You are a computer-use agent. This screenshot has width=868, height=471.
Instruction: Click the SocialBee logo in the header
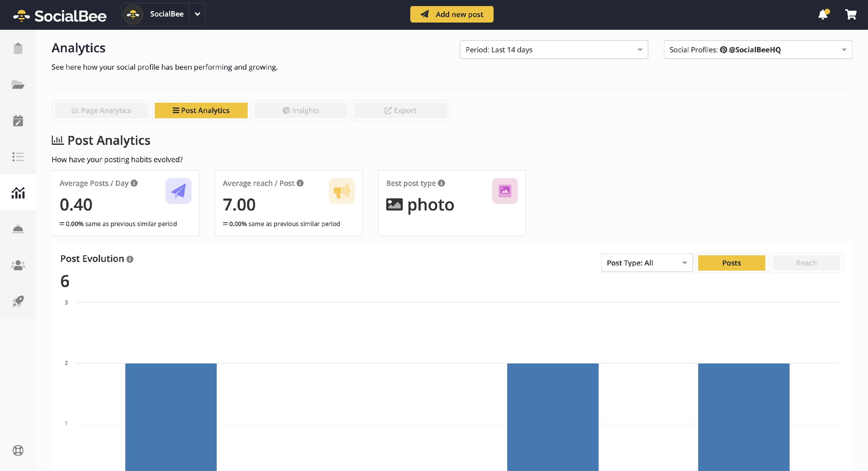[x=60, y=16]
